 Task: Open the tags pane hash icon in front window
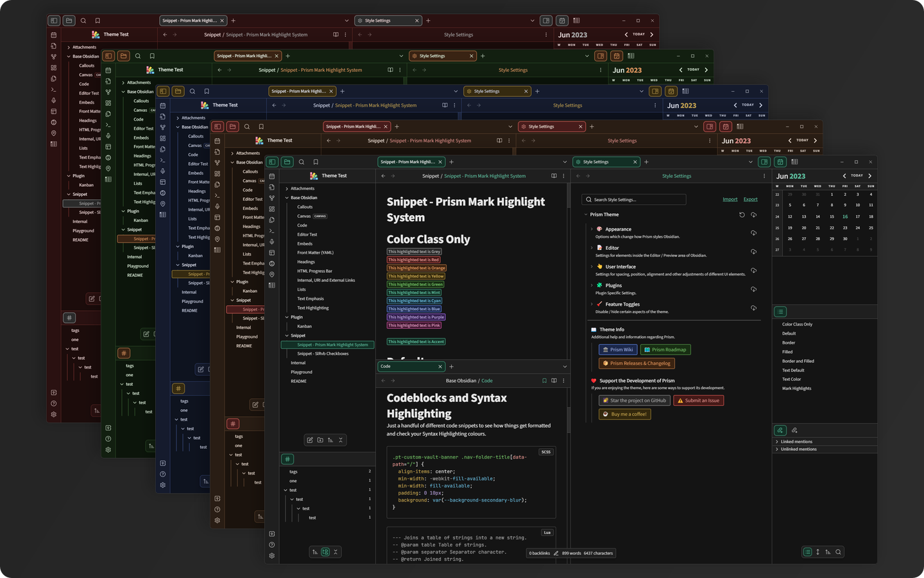287,459
